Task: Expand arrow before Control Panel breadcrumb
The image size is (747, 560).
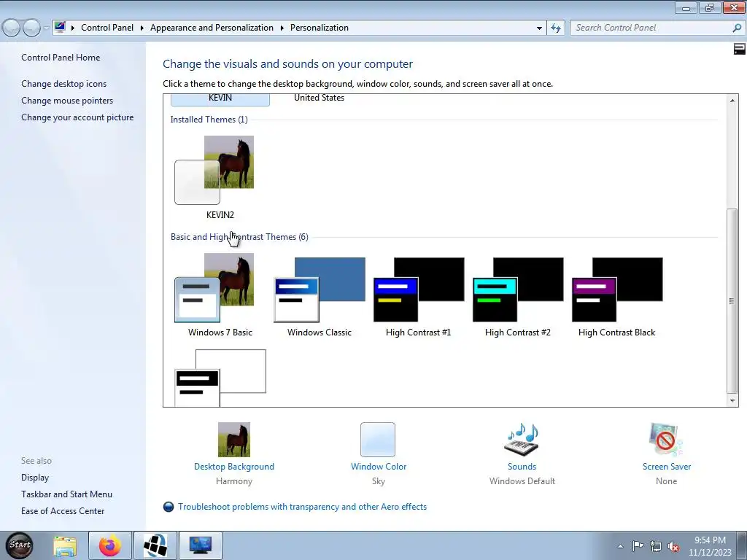Action: tap(73, 28)
